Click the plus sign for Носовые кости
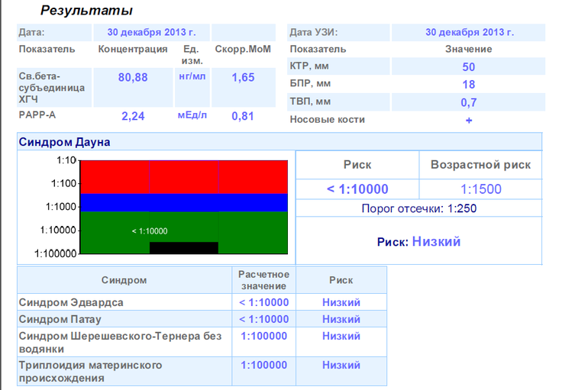This screenshot has height=390, width=588. (468, 120)
